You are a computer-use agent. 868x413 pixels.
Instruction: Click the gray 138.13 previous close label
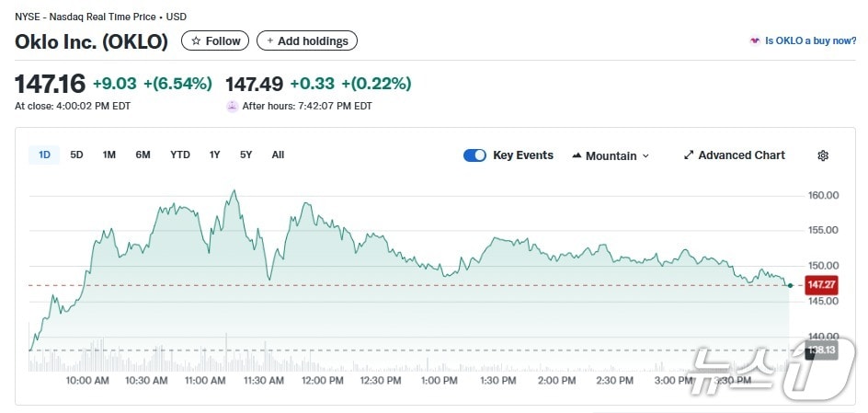coord(820,350)
